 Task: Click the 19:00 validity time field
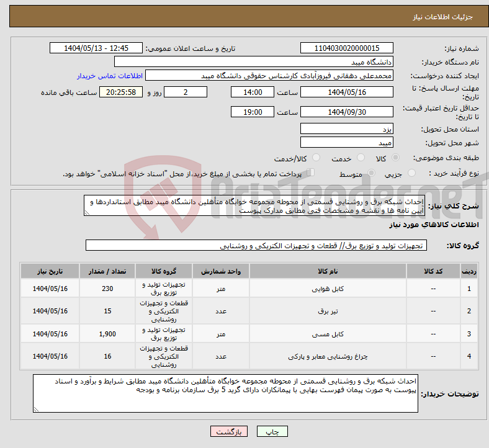click(x=253, y=112)
